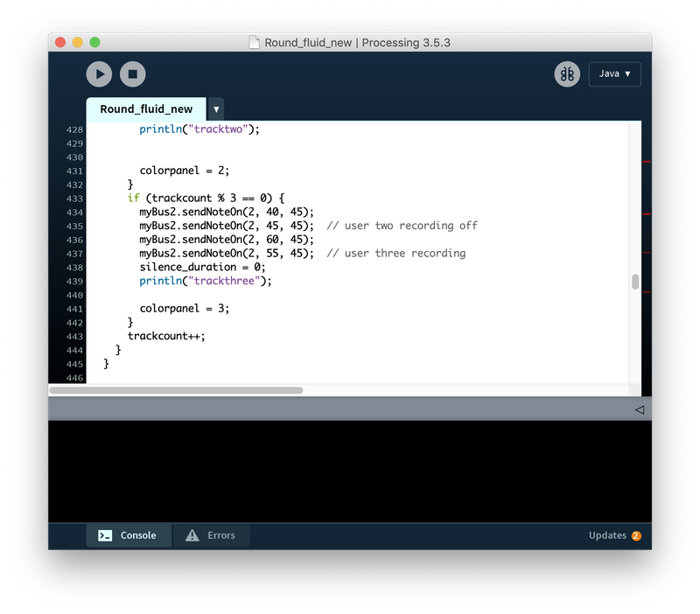Viewport: 700px width, 614px height.
Task: Select the Round_fluid_new tab
Action: 146,109
